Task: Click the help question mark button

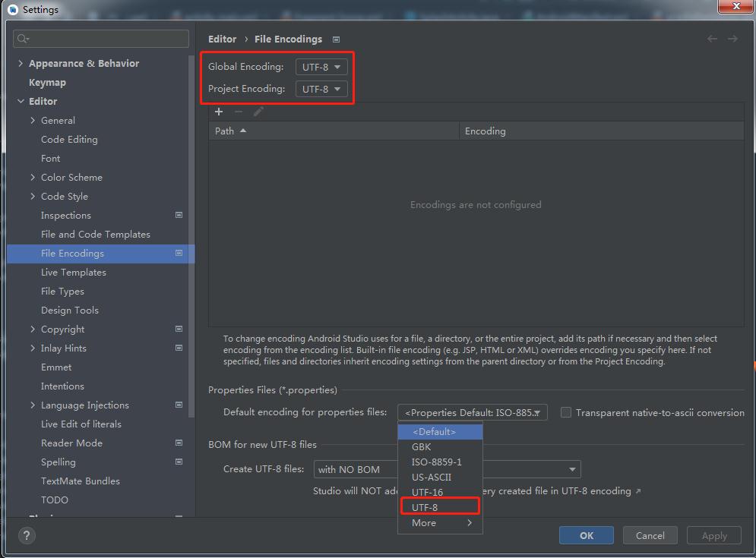Action: click(x=27, y=535)
